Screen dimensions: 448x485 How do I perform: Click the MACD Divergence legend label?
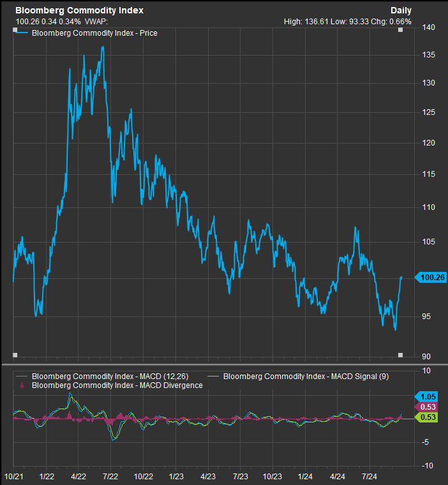coord(117,385)
